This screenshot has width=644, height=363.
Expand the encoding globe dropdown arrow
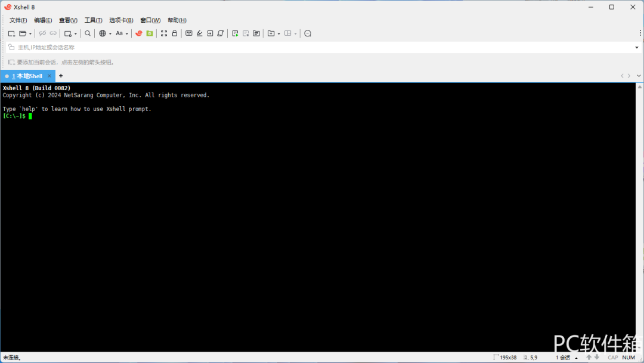pyautogui.click(x=110, y=33)
